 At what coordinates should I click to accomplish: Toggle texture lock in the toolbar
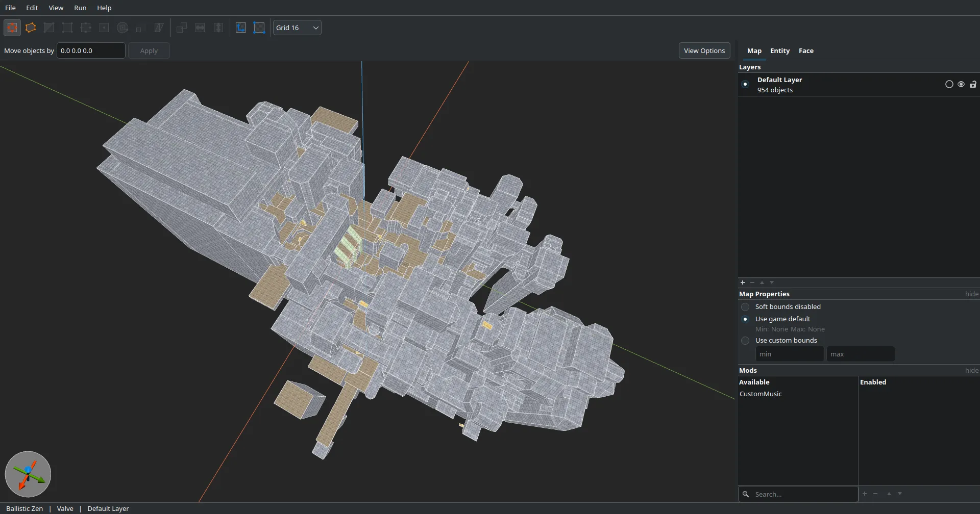[x=240, y=28]
